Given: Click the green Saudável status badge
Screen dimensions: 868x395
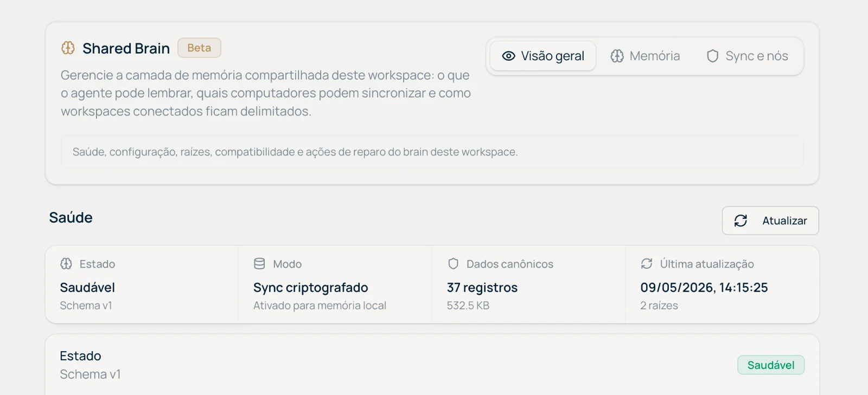Looking at the screenshot, I should (771, 365).
